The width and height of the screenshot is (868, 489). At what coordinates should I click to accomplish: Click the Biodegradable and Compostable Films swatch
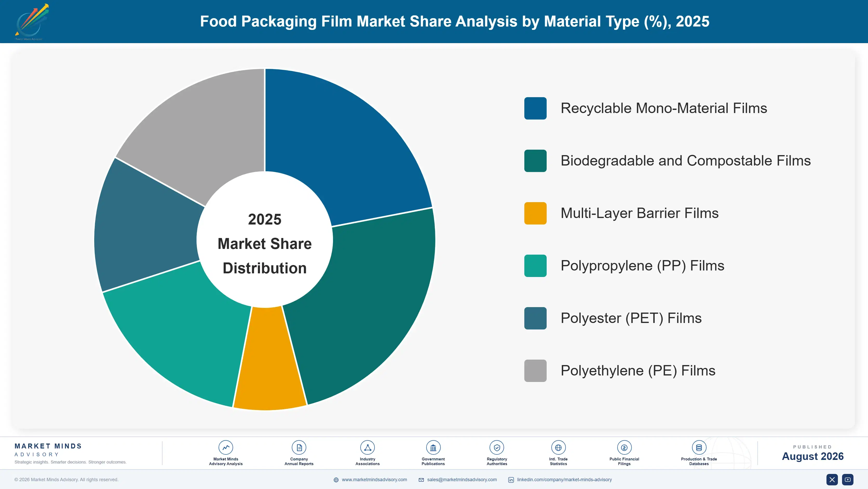[535, 161]
